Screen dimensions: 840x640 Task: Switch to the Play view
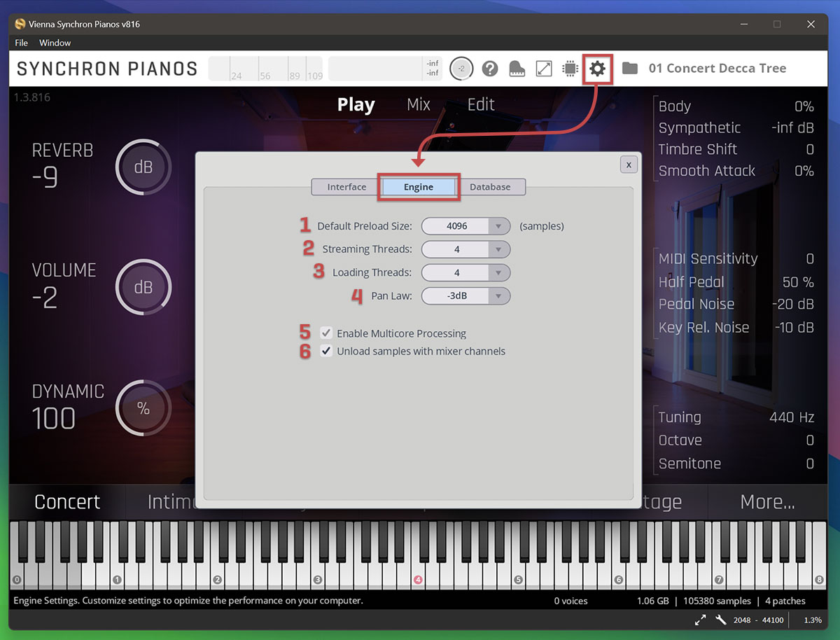click(x=356, y=105)
